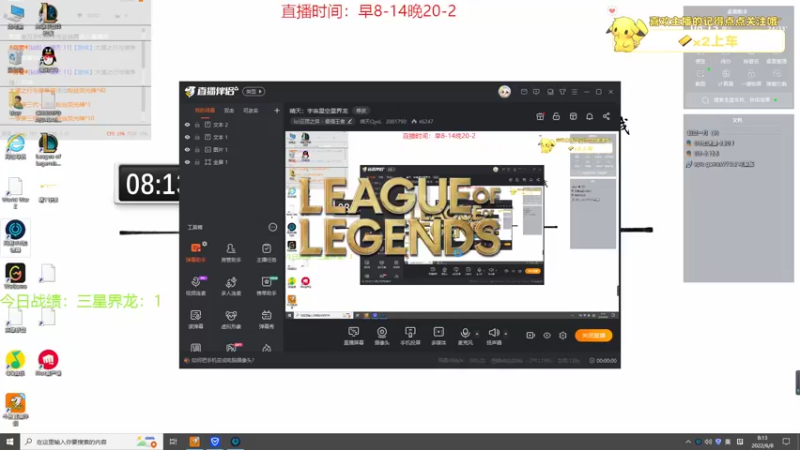The width and height of the screenshot is (800, 450).
Task: Lock the 图片 1 layer
Action: (x=197, y=149)
